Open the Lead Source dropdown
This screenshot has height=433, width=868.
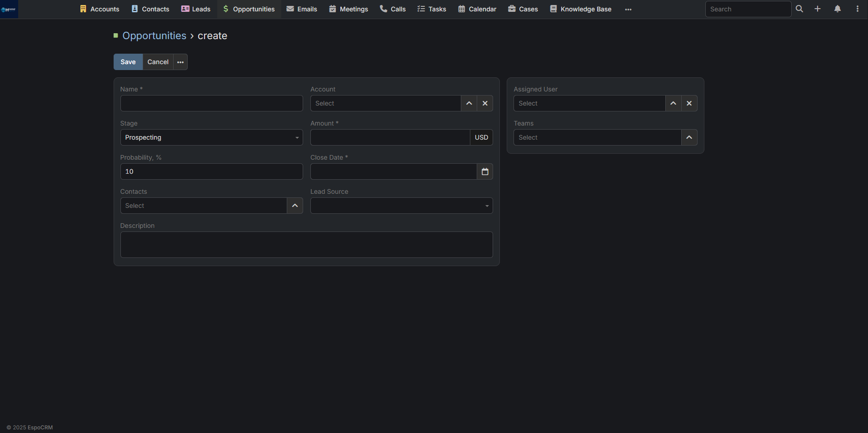tap(401, 206)
